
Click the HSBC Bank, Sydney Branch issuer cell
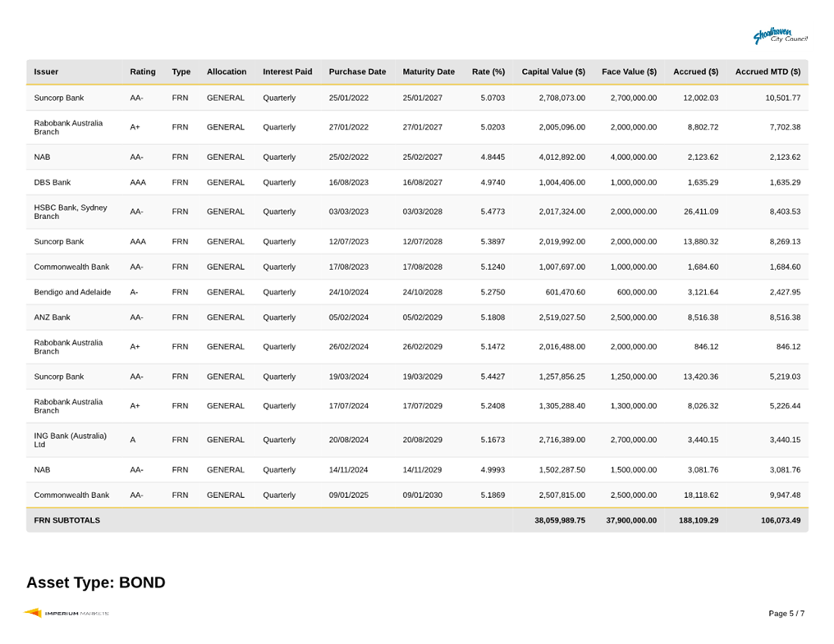click(71, 212)
